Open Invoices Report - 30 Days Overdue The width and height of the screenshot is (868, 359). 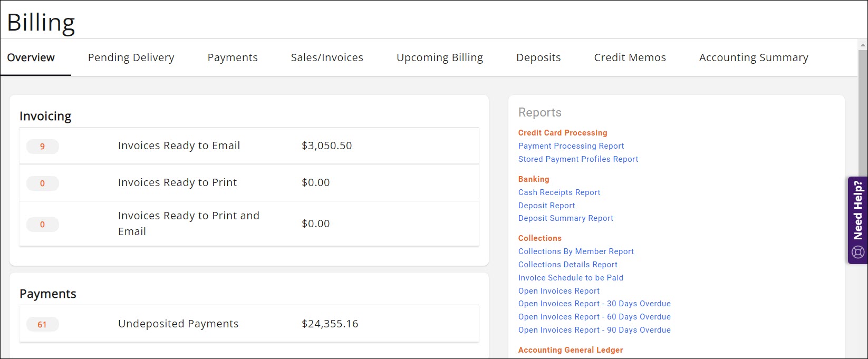click(594, 304)
